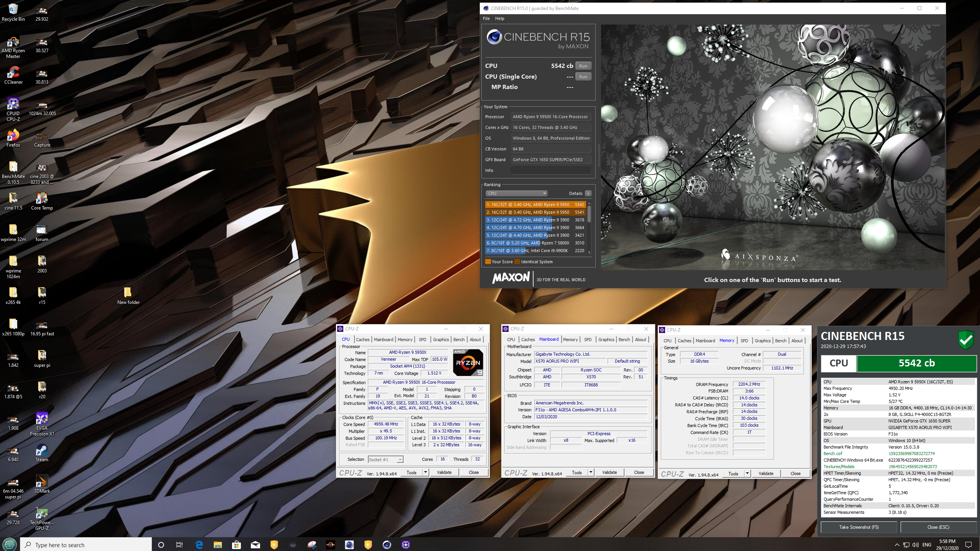Select the BenchMate 0.10.5 folder icon
This screenshot has width=980, height=551.
point(13,173)
